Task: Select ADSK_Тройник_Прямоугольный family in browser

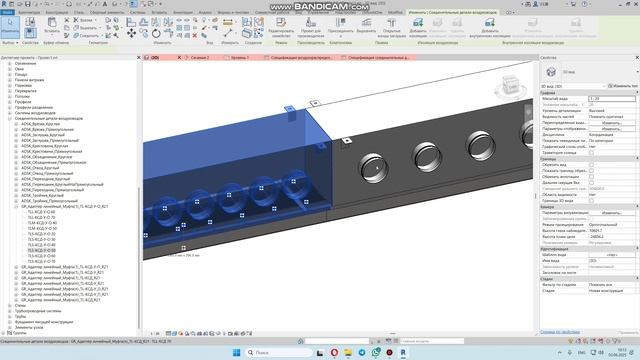Action: click(x=49, y=201)
